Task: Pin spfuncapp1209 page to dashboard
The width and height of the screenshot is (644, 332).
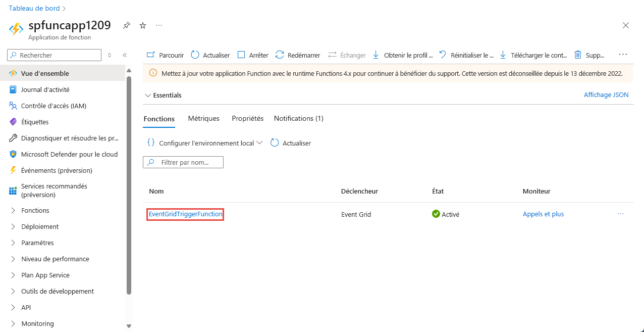Action: (126, 25)
